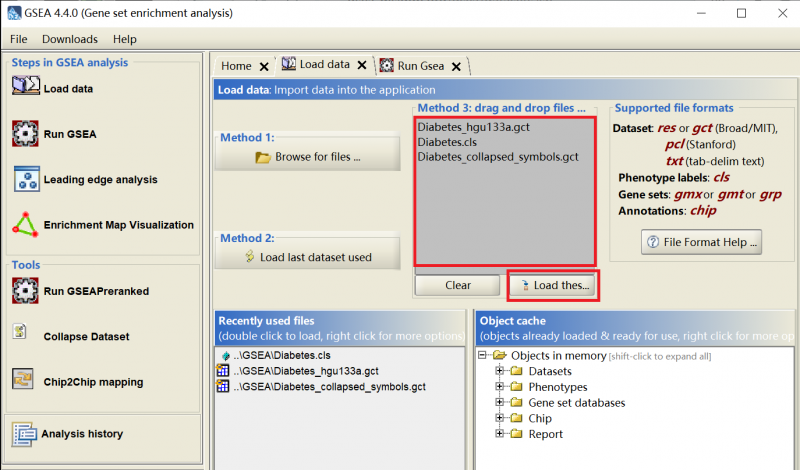This screenshot has width=800, height=470.
Task: Close the Home tab
Action: click(264, 67)
